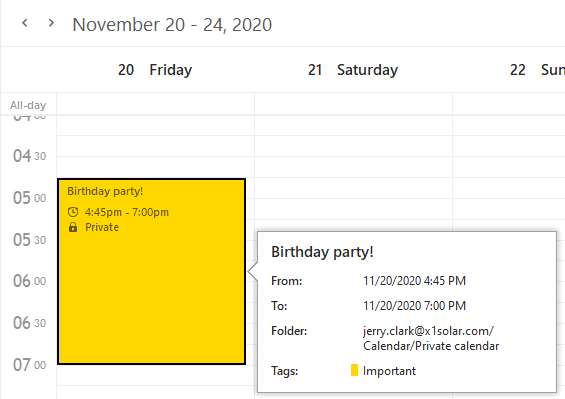This screenshot has width=565, height=399.
Task: Click the Important tag label
Action: [x=389, y=371]
